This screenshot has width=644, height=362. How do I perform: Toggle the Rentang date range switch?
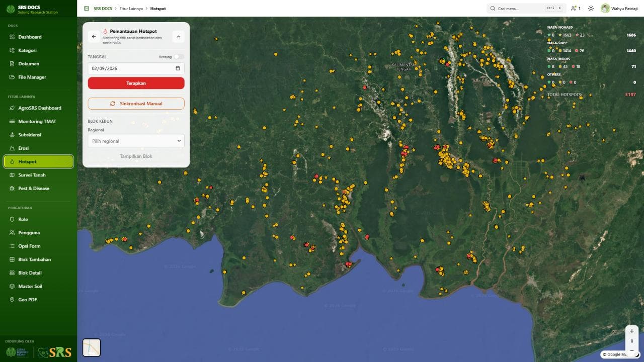click(x=179, y=57)
